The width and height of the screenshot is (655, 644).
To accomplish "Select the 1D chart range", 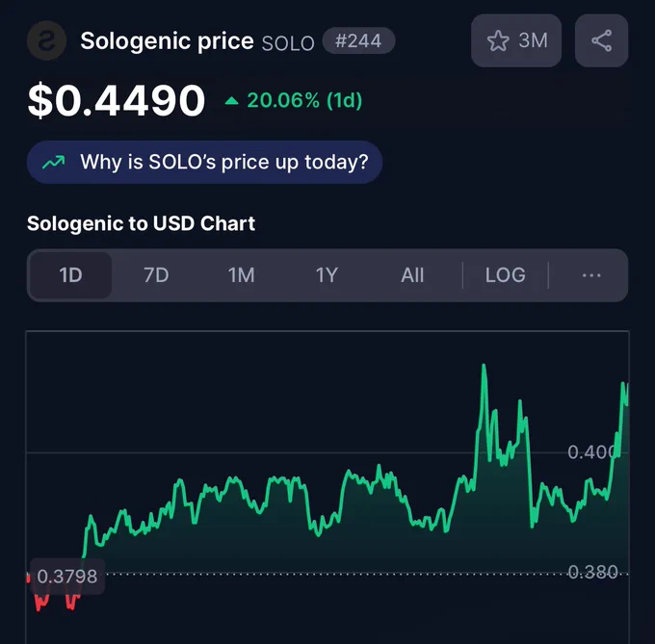I will (x=70, y=275).
